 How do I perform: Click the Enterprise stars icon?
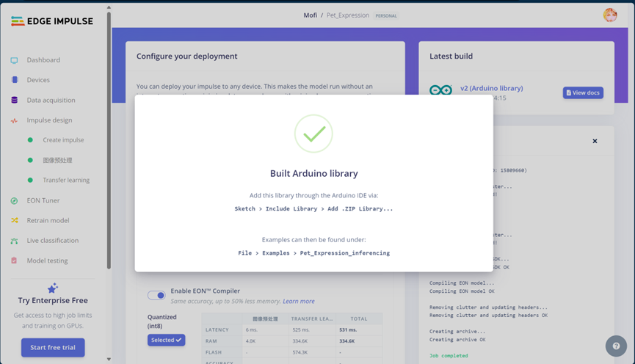click(53, 288)
